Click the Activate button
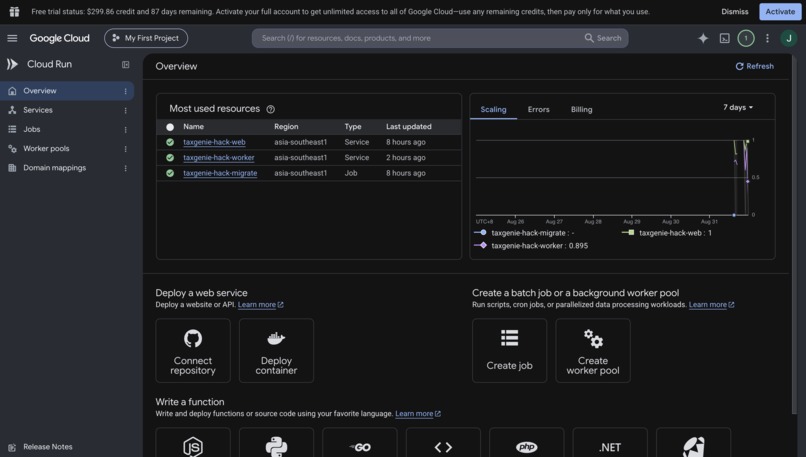Screen dimensions: 806x457 coord(780,11)
